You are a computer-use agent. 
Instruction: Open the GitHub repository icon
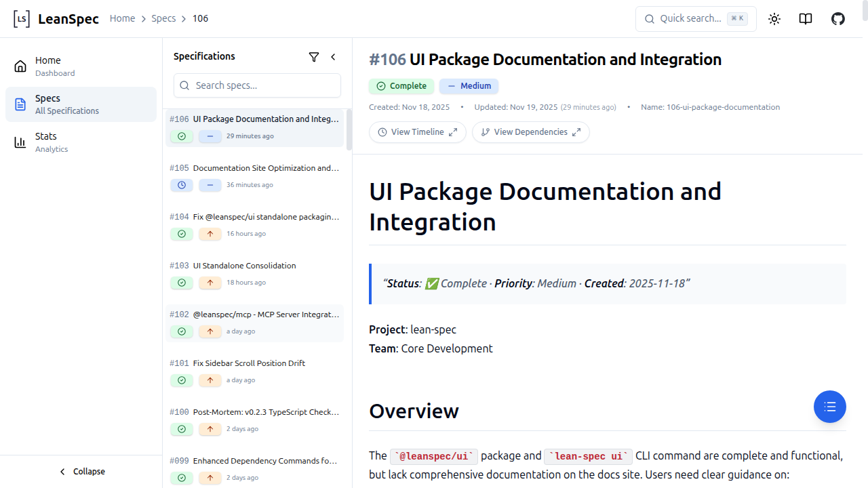point(837,18)
